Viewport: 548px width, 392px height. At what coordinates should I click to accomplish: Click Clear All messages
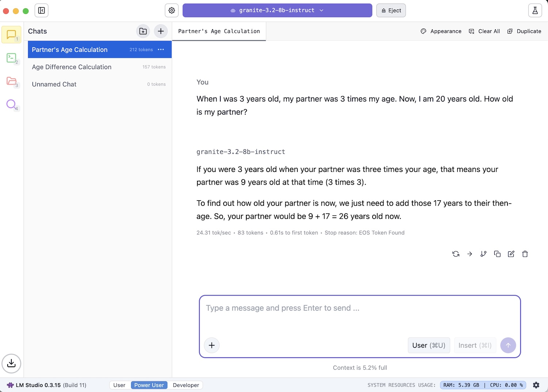484,31
